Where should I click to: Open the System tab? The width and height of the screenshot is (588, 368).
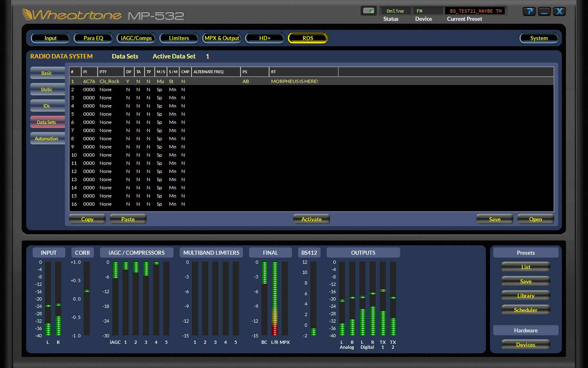click(539, 38)
